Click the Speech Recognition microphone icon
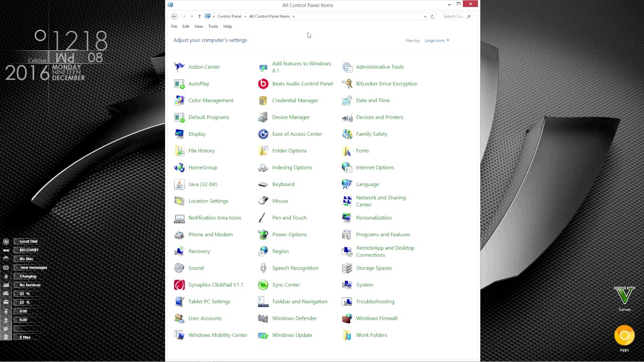 [x=263, y=268]
